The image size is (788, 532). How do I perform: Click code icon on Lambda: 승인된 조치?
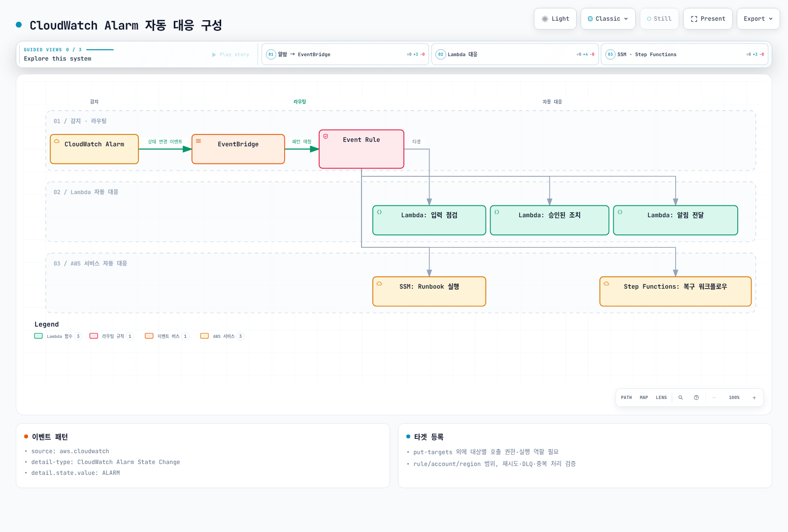497,212
